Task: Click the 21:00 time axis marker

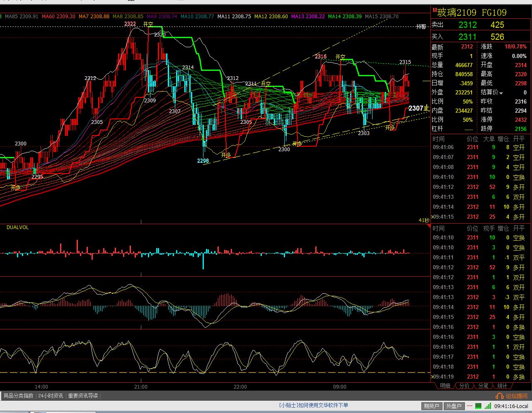Action: tap(141, 386)
